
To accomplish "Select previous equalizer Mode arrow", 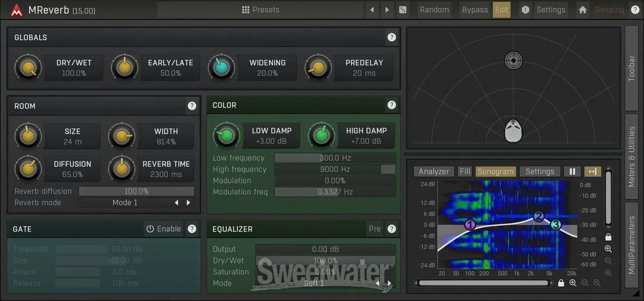I will (x=378, y=283).
